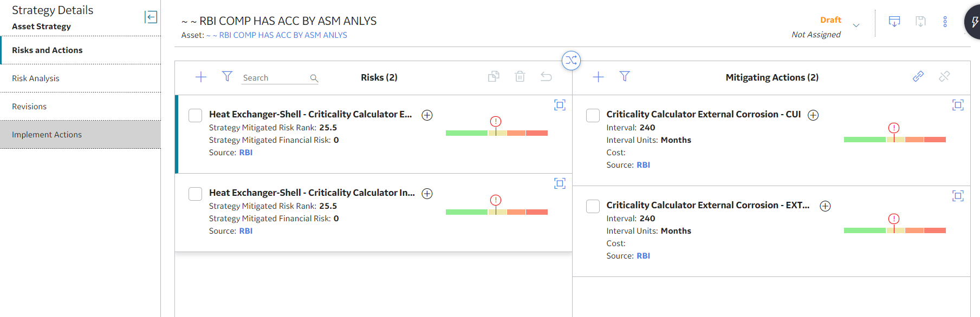
Task: Collapse the Strategy Details side panel
Action: 151,17
